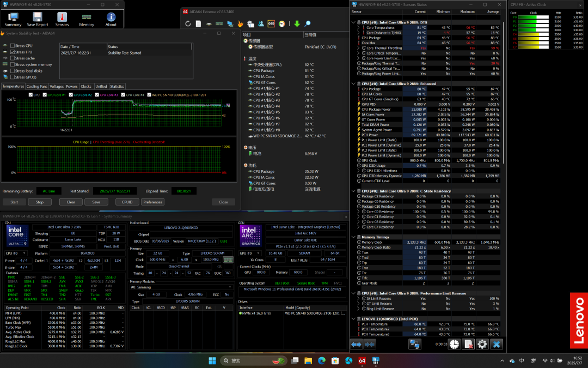
Task: Click the AIDA64 gauge sensor icon
Action: (x=281, y=23)
